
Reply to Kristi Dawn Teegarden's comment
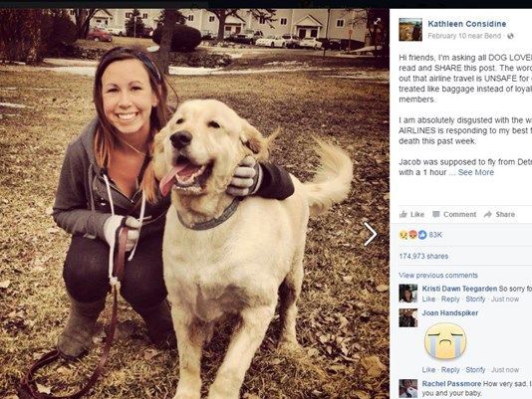(x=450, y=299)
